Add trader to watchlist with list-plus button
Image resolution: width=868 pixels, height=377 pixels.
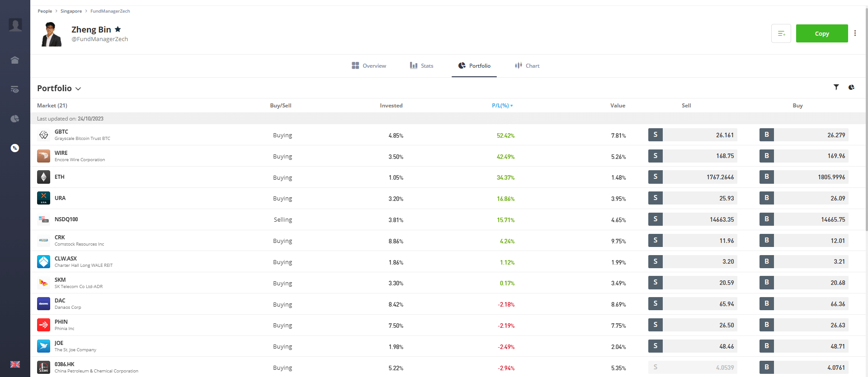click(781, 33)
